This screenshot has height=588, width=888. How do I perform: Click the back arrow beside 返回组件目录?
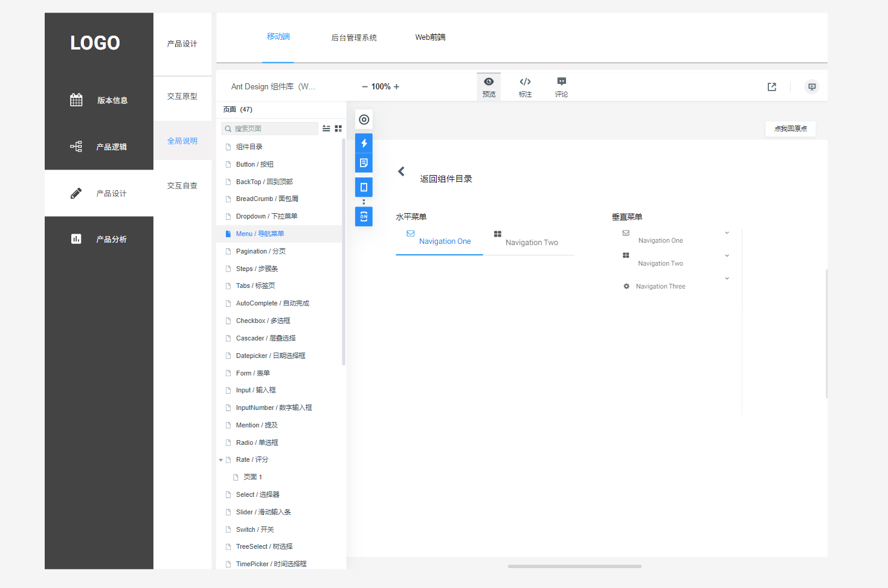pyautogui.click(x=401, y=171)
